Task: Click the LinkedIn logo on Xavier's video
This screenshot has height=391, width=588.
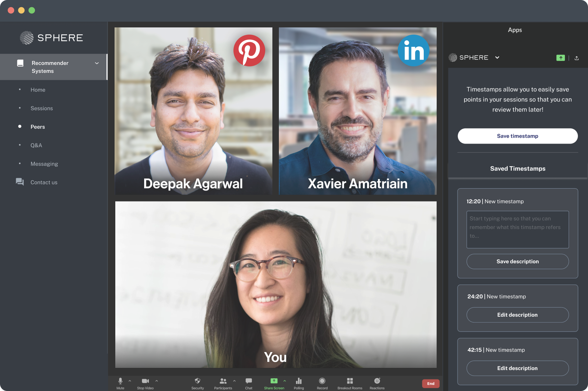Action: [414, 50]
